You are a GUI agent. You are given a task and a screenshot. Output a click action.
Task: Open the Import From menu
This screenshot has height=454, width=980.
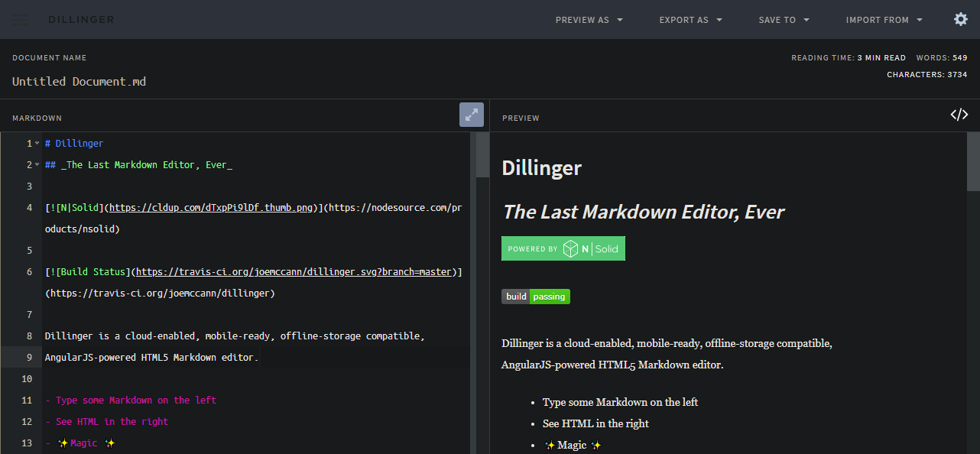(x=884, y=20)
